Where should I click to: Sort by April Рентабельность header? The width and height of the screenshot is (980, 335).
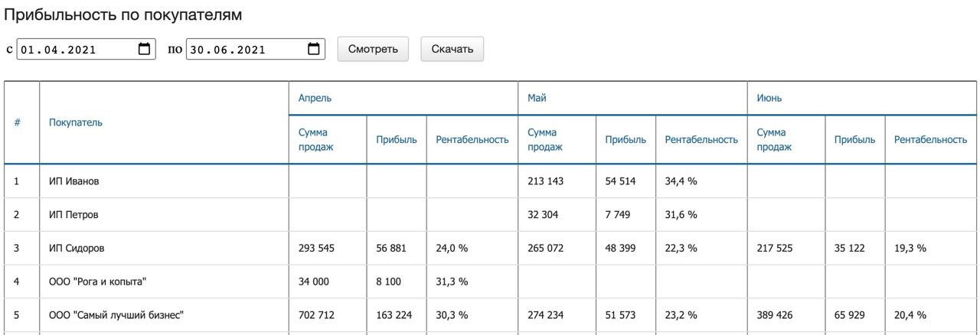472,140
